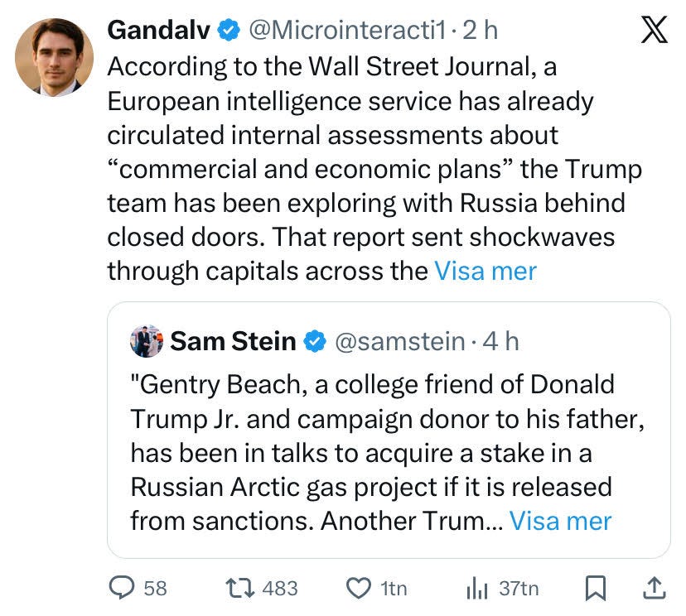Open view analytics bar chart icon
This screenshot has width=686, height=616.
click(476, 588)
